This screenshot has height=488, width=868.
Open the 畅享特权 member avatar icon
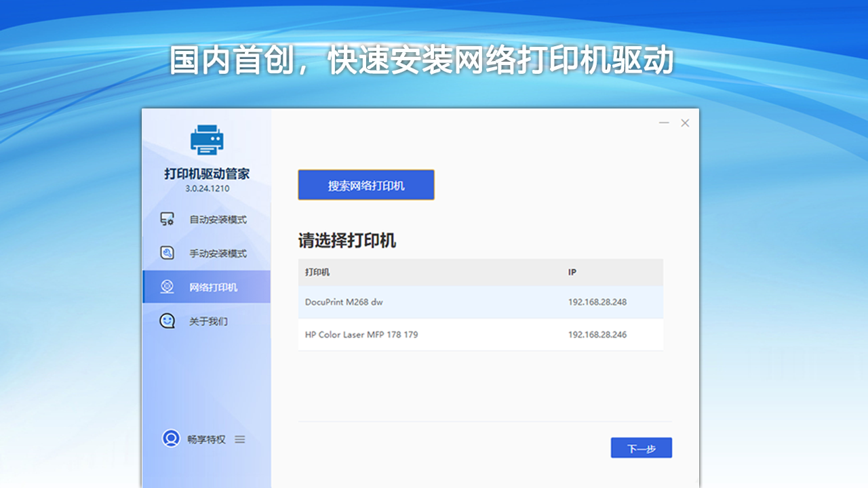pos(172,439)
